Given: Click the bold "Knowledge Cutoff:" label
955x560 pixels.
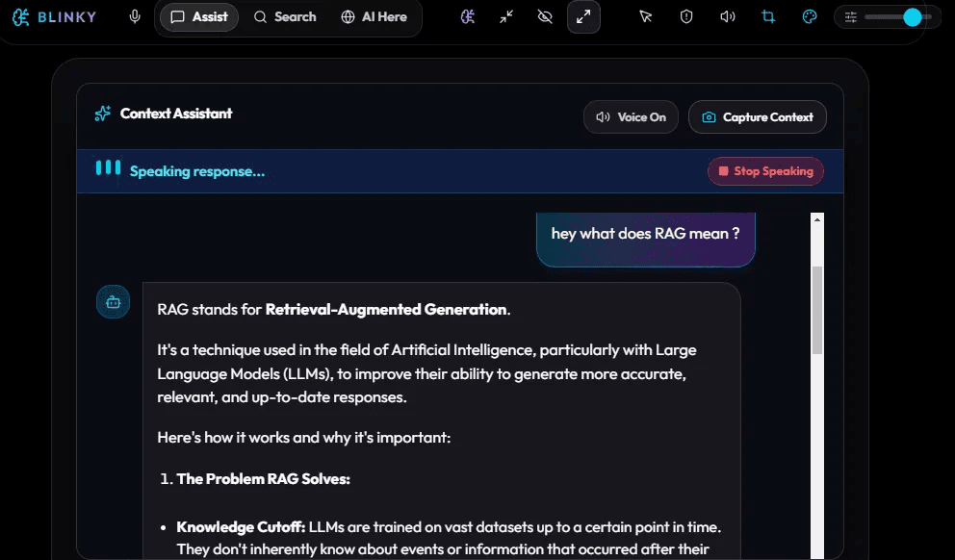Looking at the screenshot, I should click(242, 527).
